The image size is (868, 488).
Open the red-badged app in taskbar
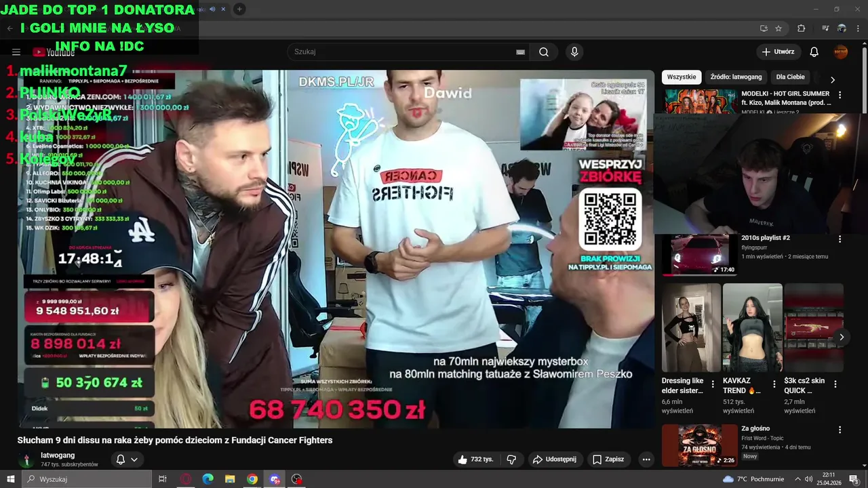coord(297,479)
